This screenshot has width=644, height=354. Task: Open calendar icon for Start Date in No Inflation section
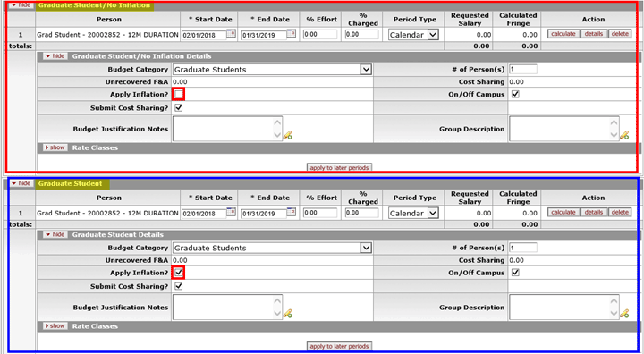(x=232, y=34)
